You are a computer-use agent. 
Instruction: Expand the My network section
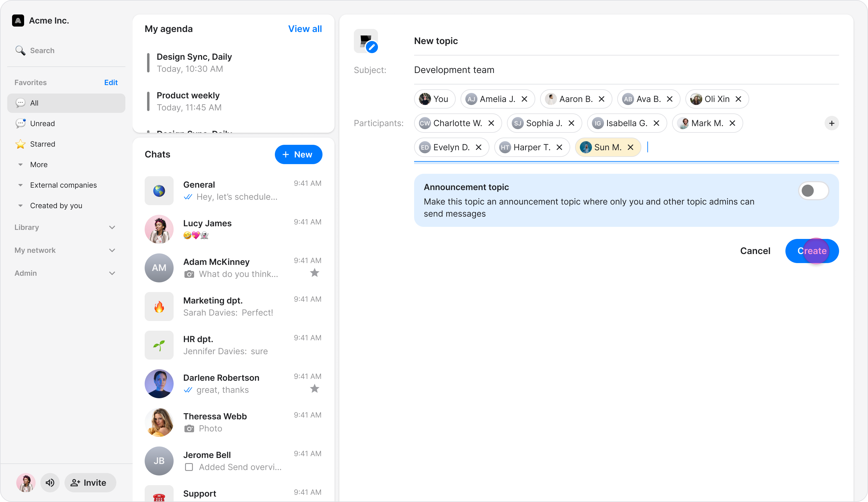[x=112, y=250]
